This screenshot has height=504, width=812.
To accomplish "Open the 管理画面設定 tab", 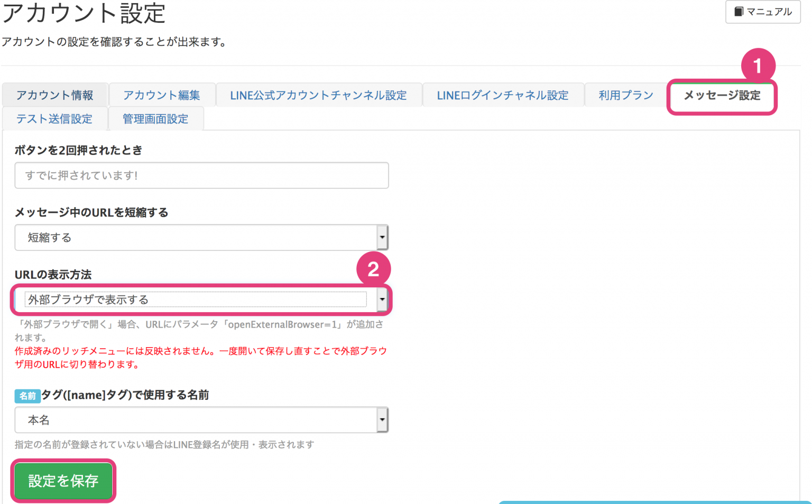I will [155, 119].
